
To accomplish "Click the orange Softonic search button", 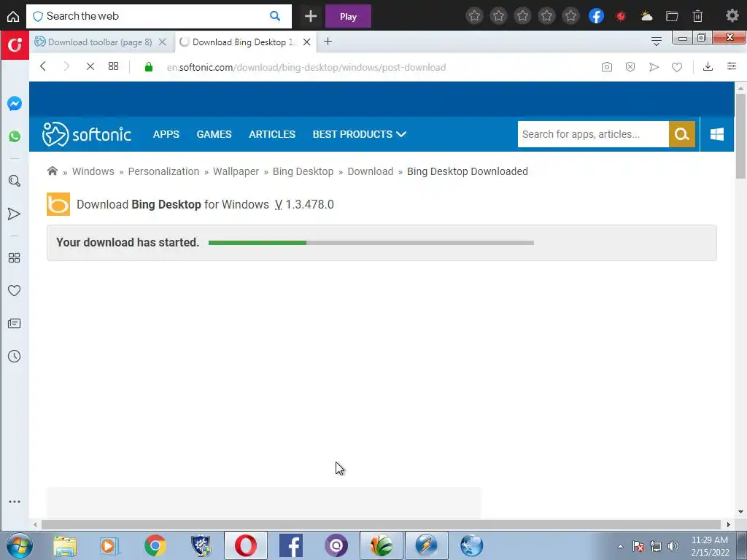I will tap(682, 134).
